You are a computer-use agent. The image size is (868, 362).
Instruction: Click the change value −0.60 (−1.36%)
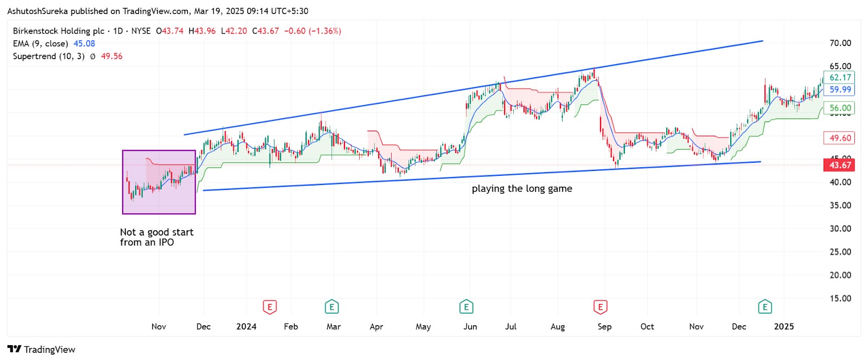[x=312, y=31]
